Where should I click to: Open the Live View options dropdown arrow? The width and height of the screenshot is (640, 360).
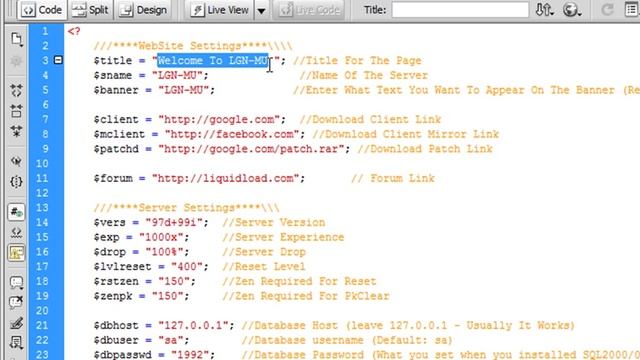pos(261,11)
